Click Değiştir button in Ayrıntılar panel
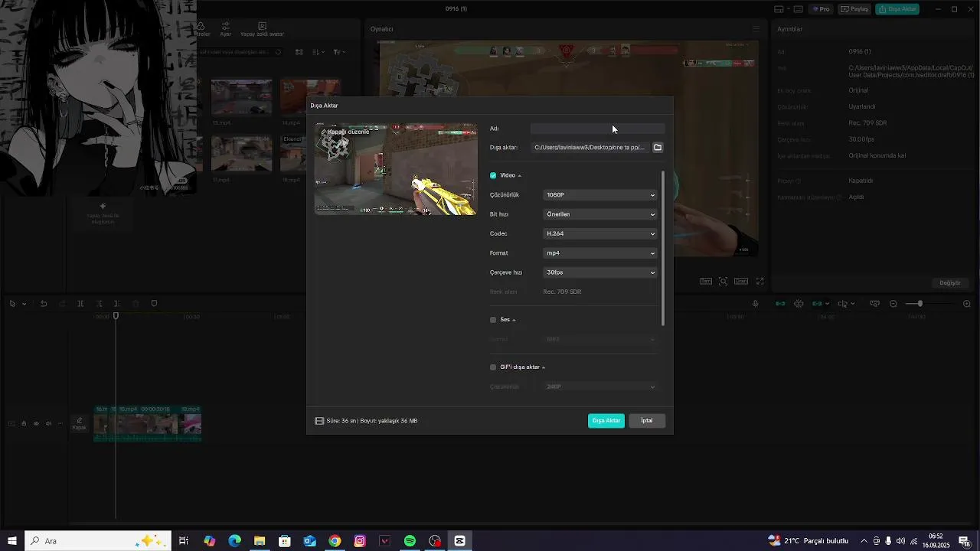This screenshot has height=551, width=980. (950, 283)
